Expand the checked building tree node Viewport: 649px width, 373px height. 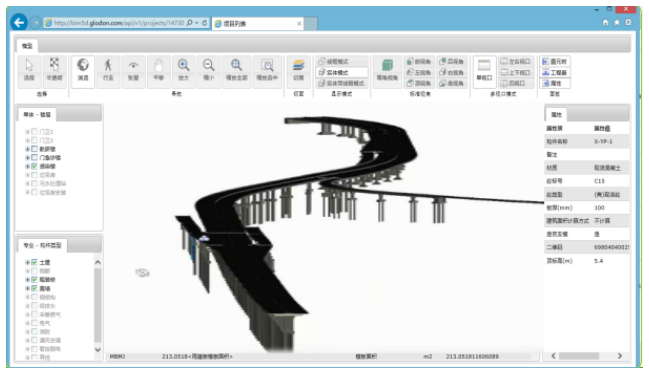28,166
